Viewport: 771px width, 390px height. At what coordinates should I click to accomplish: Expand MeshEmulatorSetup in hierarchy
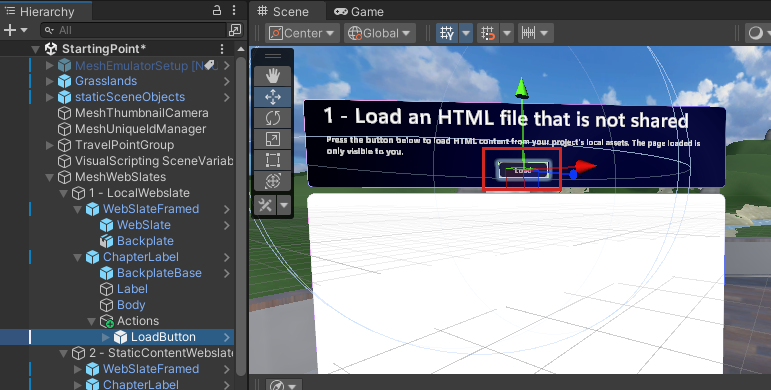click(x=49, y=65)
